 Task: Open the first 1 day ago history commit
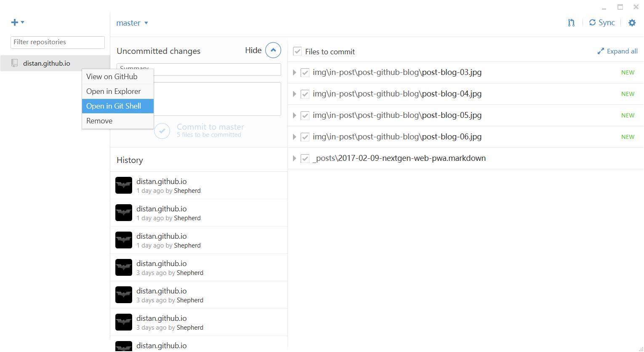[199, 185]
